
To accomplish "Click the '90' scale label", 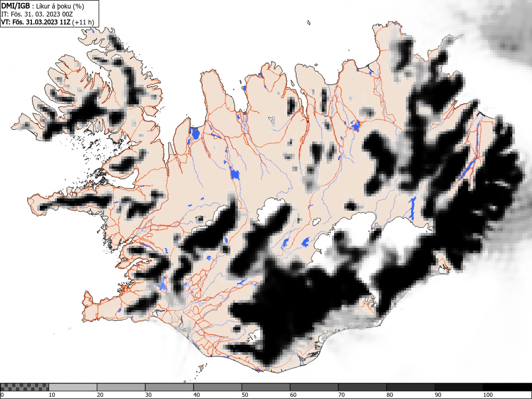I will pyautogui.click(x=438, y=395).
